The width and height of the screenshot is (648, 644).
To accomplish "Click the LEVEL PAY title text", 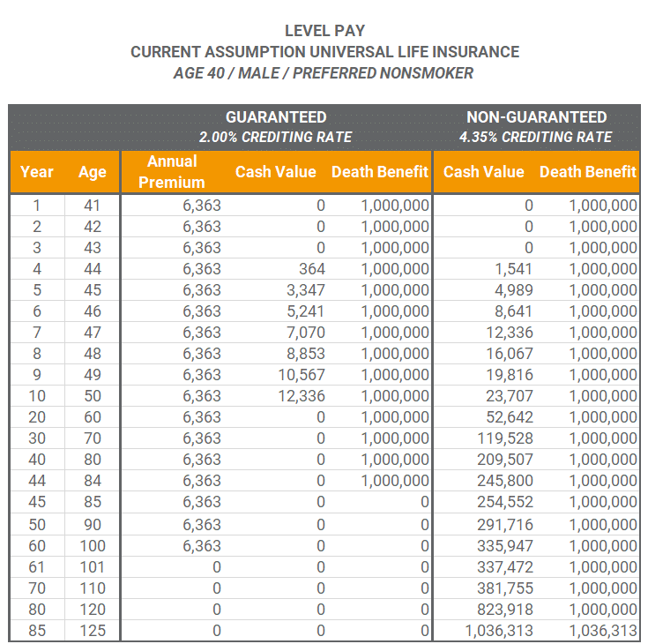I will (324, 31).
